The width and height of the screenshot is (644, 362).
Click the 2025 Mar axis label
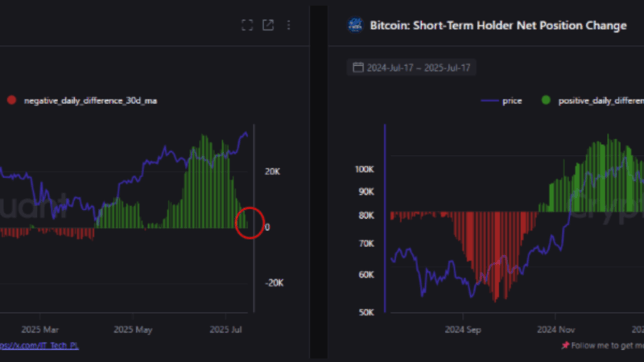[39, 330]
